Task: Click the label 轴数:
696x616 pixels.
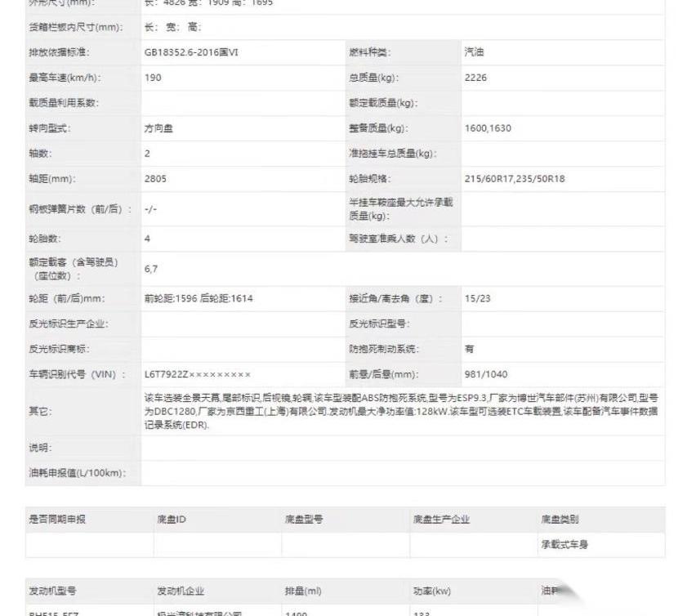Action: [x=40, y=154]
